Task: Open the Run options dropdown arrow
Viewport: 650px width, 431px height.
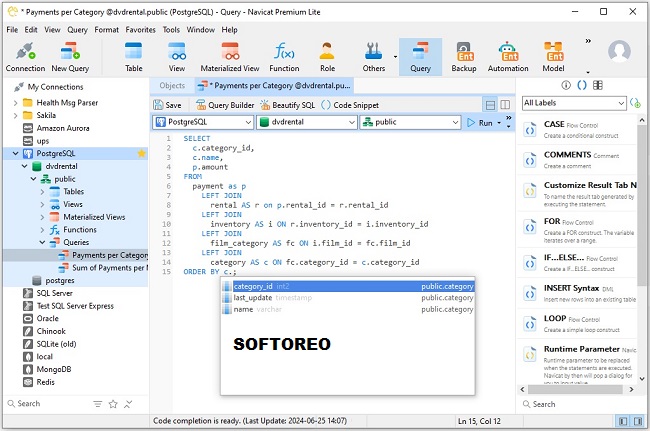Action: click(x=499, y=123)
